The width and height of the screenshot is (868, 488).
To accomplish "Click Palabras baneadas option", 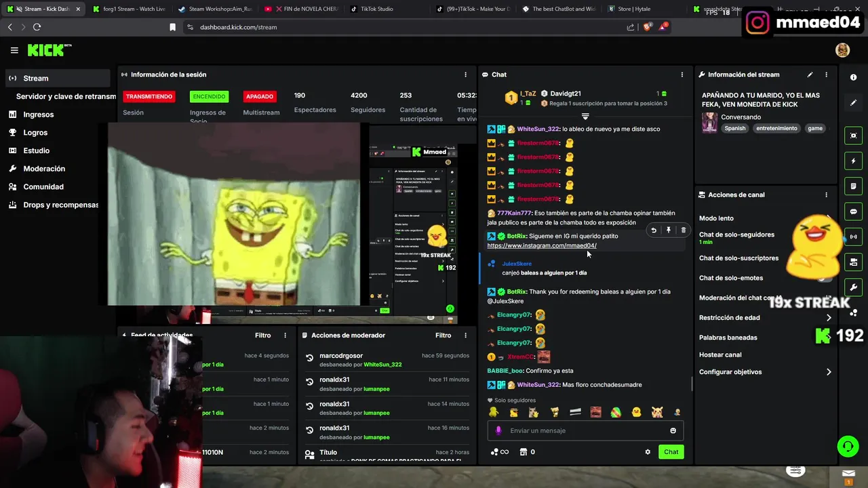I will point(728,338).
